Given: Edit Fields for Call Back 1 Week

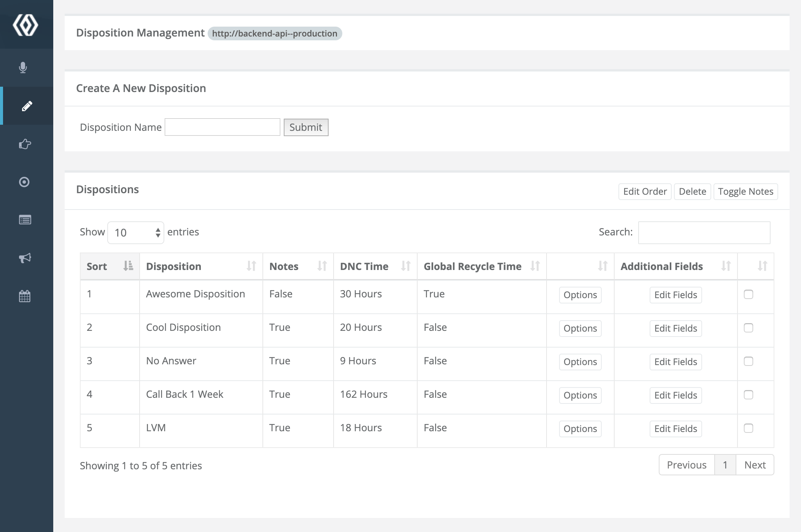Looking at the screenshot, I should [675, 395].
